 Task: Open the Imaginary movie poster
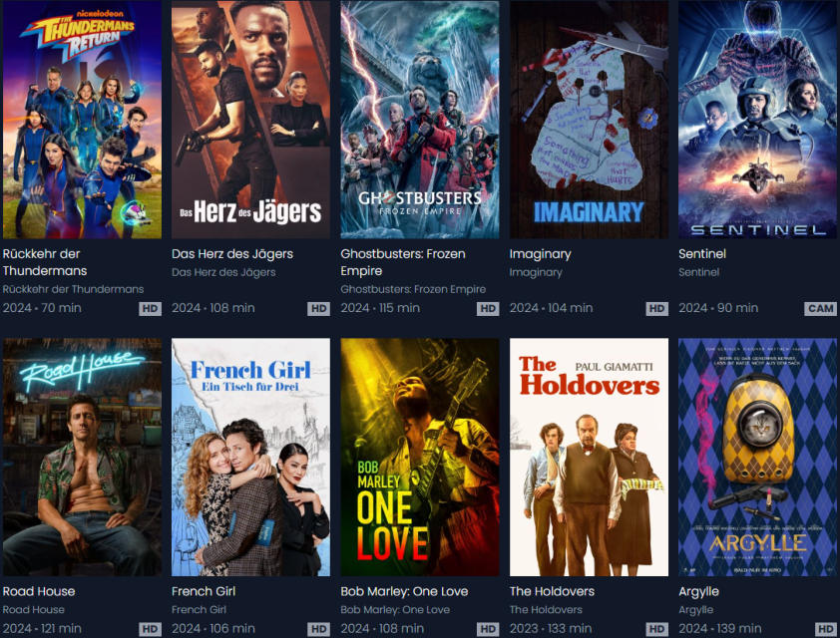[x=589, y=120]
